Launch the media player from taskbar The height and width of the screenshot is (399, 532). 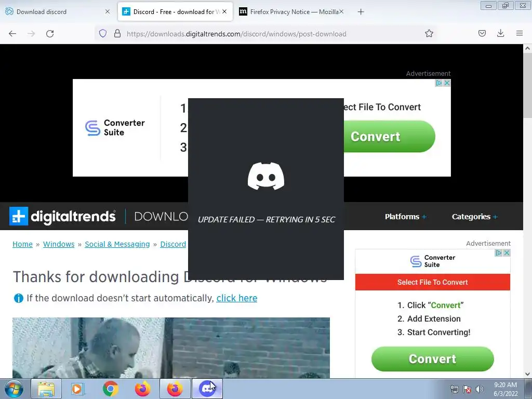(x=78, y=389)
